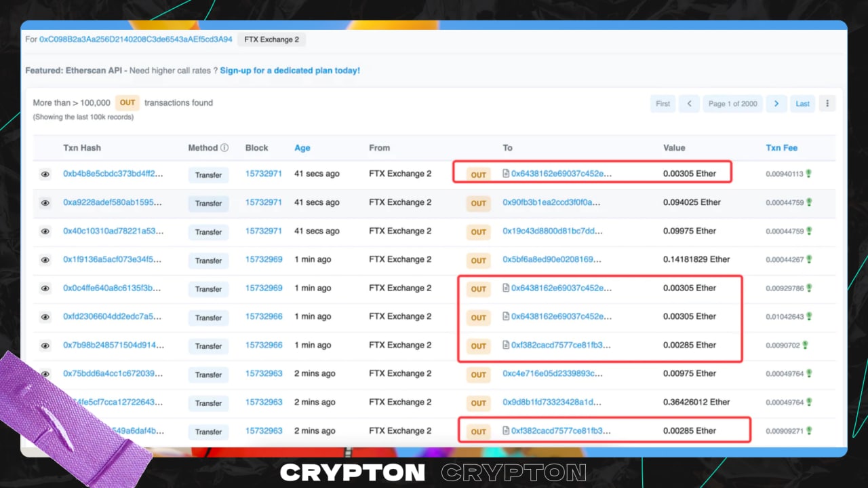Click the contract icon in the 0x7b98b248571504d914 row
Screen dimensions: 868x488
(x=506, y=345)
